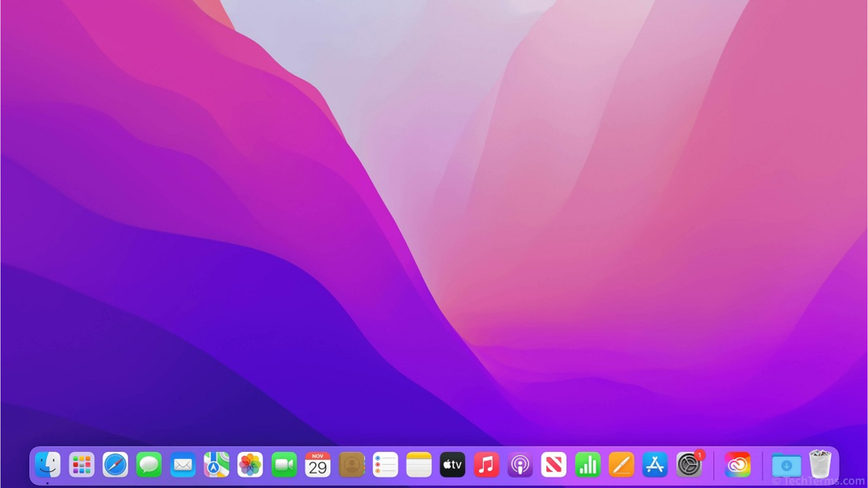Open Finder from the dock
The height and width of the screenshot is (488, 868).
(48, 465)
